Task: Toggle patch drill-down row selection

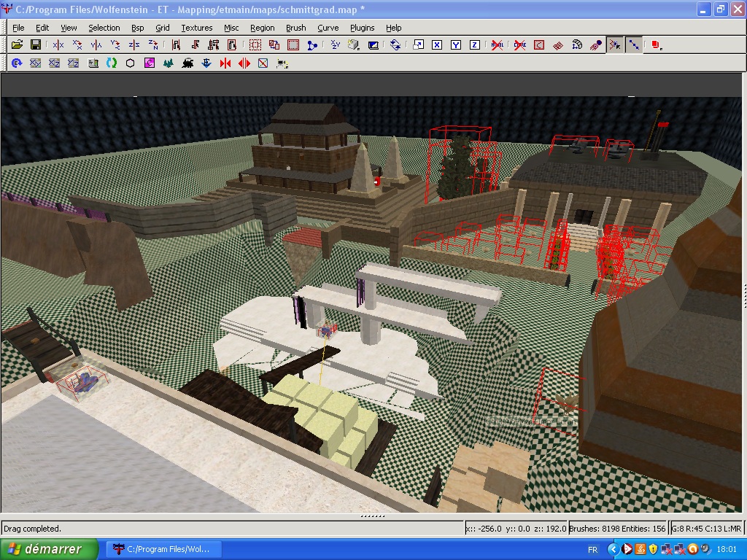Action: [x=634, y=44]
